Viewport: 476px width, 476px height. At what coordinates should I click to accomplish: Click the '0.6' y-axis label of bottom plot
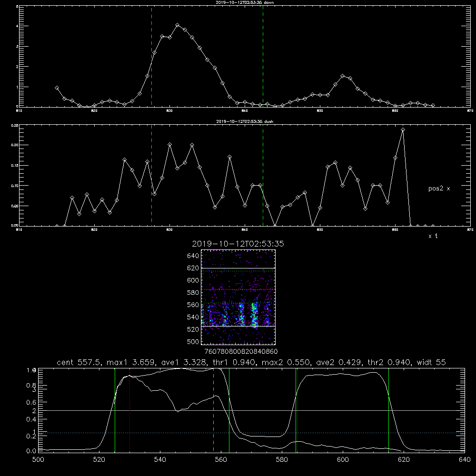point(31,402)
